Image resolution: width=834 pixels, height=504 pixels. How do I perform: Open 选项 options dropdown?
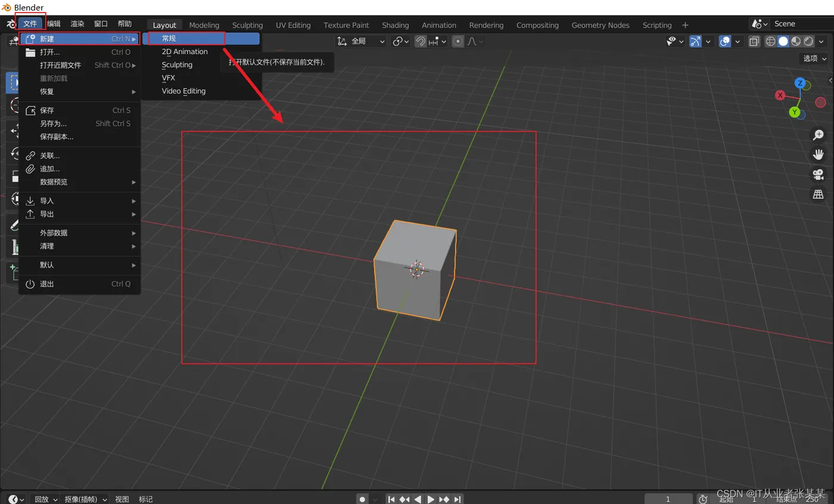click(814, 58)
